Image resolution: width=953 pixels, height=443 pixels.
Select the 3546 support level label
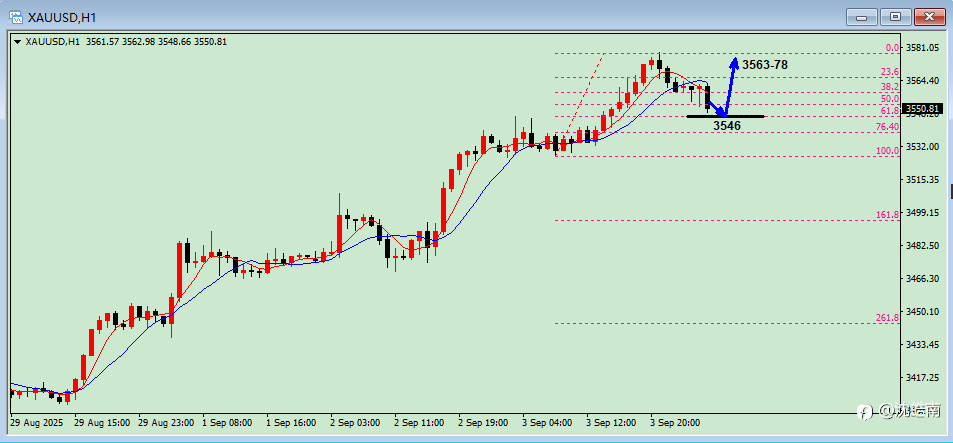click(727, 126)
